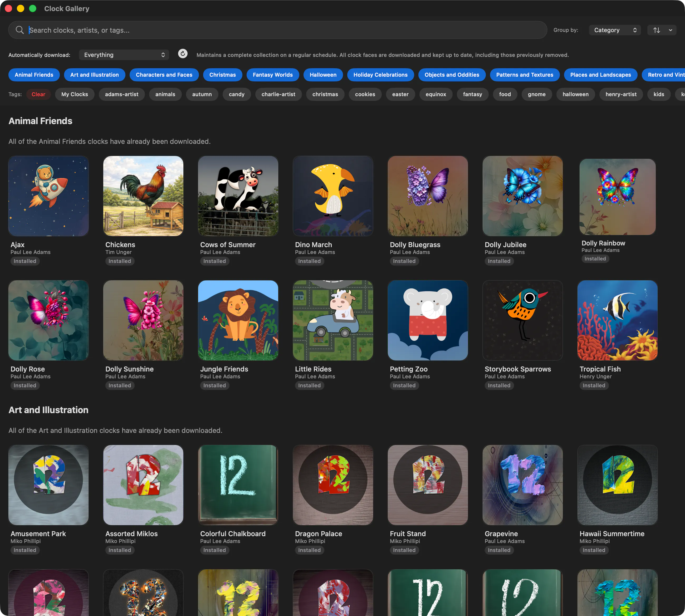Filter by the equinox tag
685x616 pixels.
pyautogui.click(x=436, y=94)
